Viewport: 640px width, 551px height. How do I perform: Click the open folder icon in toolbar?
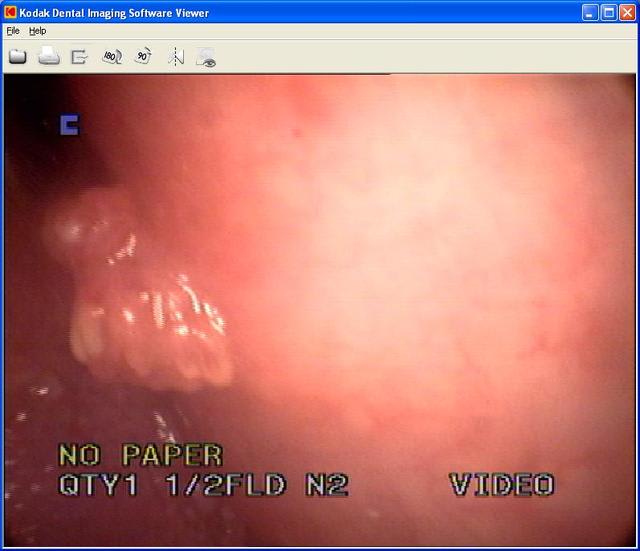[18, 57]
